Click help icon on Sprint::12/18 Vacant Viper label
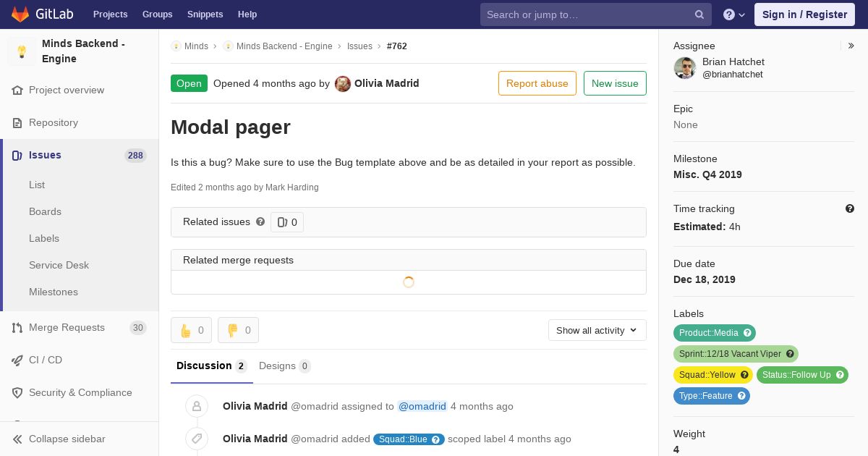868x456 pixels. click(791, 354)
